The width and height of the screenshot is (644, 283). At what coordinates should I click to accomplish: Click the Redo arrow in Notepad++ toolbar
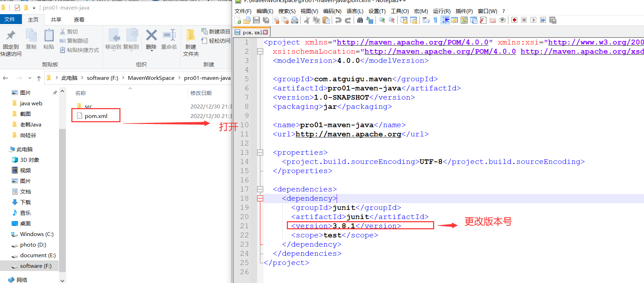pyautogui.click(x=348, y=20)
